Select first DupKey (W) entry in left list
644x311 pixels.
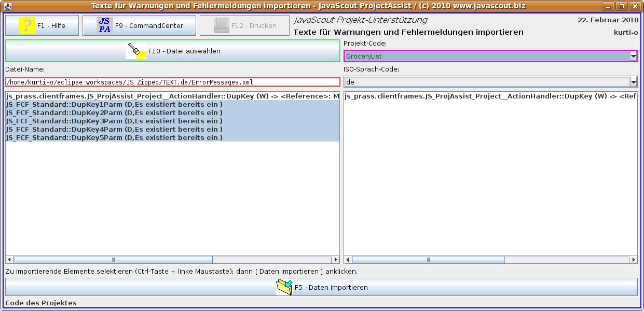tap(171, 96)
